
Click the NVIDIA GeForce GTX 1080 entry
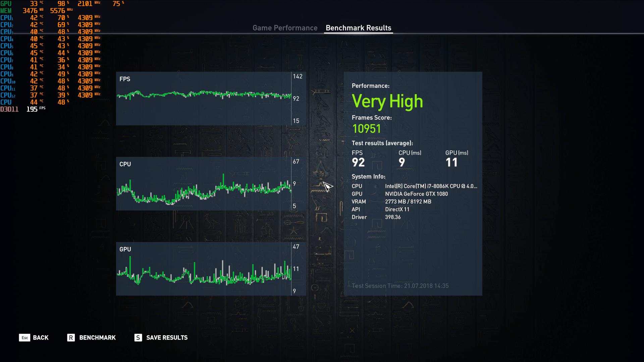click(x=416, y=194)
